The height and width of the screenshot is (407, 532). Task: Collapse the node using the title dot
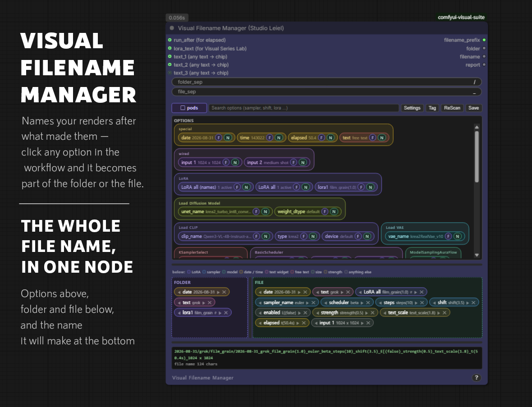pyautogui.click(x=172, y=28)
